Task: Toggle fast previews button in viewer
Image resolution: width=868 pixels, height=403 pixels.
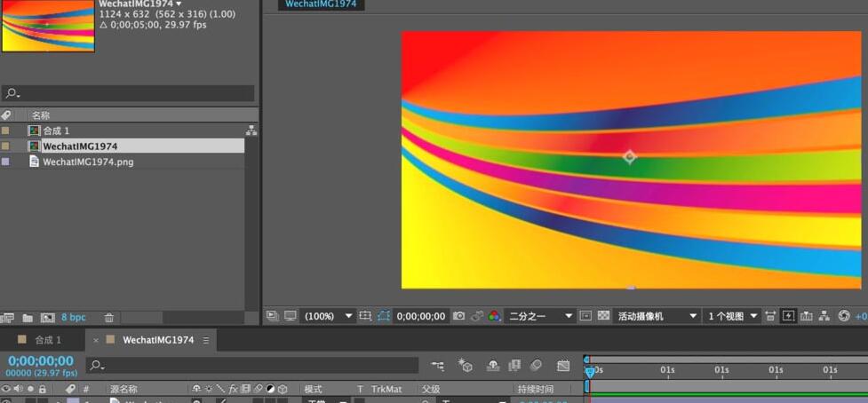Action: (x=788, y=316)
